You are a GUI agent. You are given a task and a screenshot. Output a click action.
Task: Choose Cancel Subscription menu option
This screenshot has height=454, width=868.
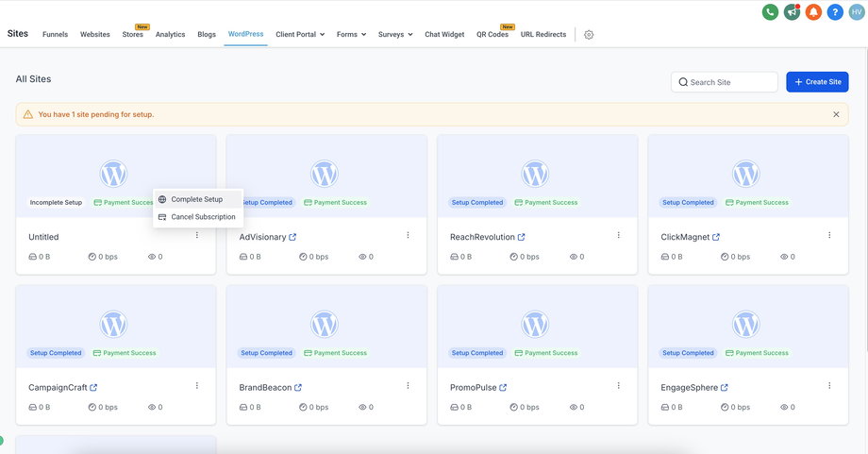point(202,217)
